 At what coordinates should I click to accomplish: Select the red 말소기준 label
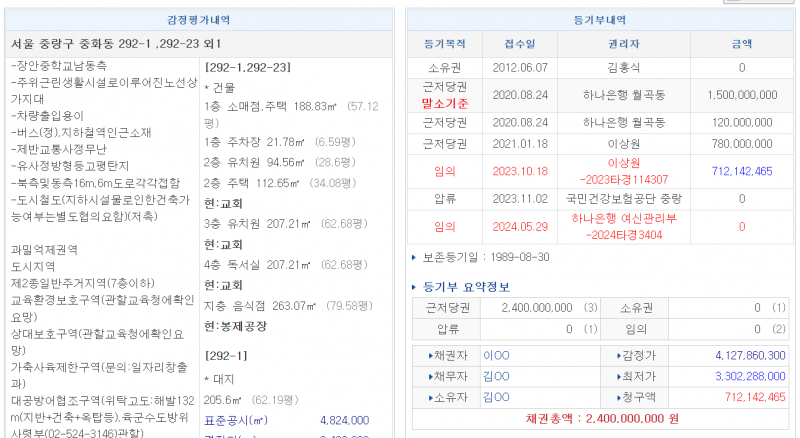point(446,103)
